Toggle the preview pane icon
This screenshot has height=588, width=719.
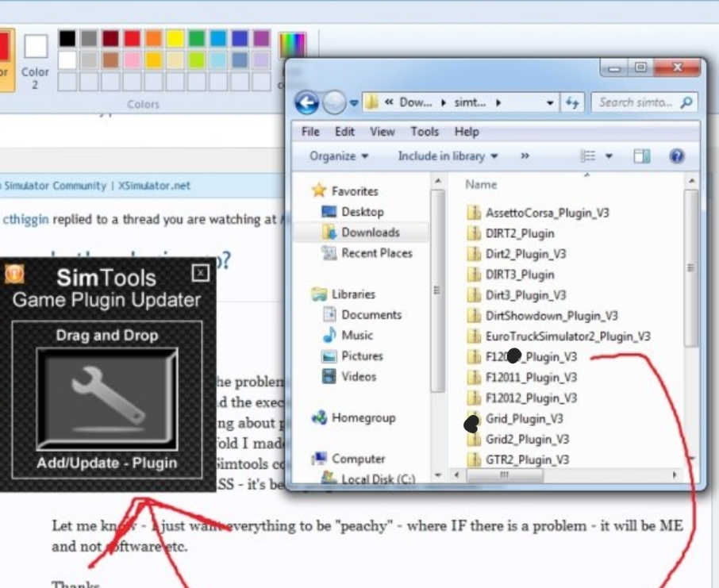(642, 156)
